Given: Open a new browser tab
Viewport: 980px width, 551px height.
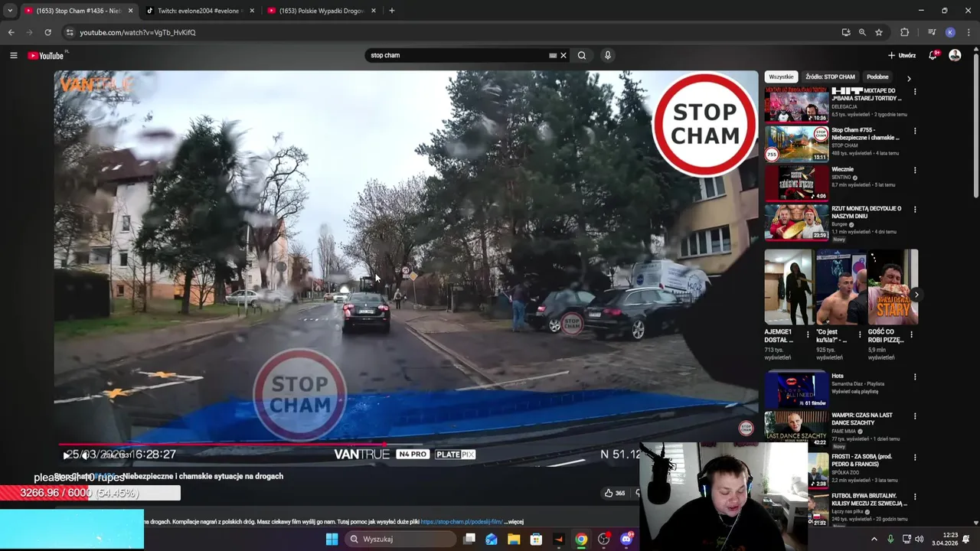Looking at the screenshot, I should (391, 11).
